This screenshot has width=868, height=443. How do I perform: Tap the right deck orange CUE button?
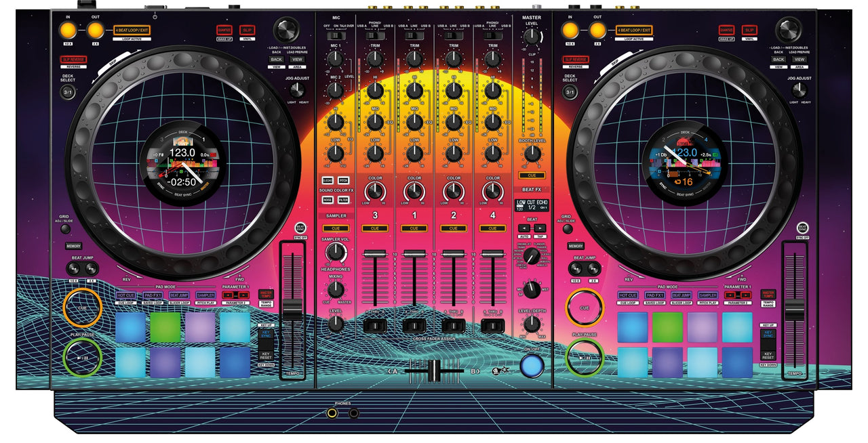pos(585,308)
